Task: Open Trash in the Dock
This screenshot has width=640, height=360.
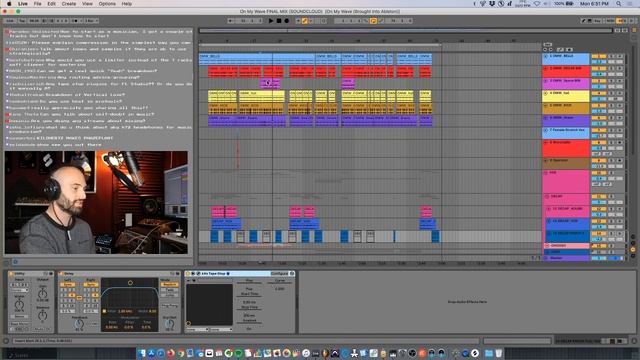Action: click(498, 353)
